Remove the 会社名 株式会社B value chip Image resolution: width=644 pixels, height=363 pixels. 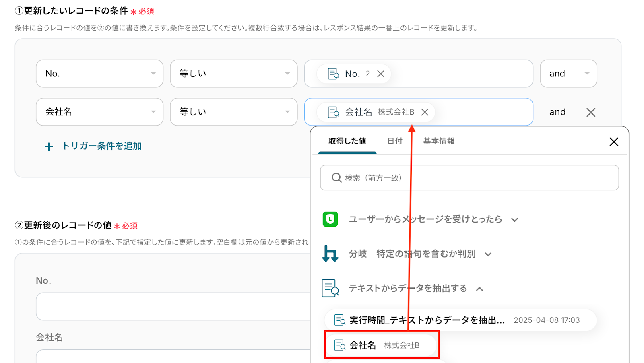pyautogui.click(x=425, y=112)
